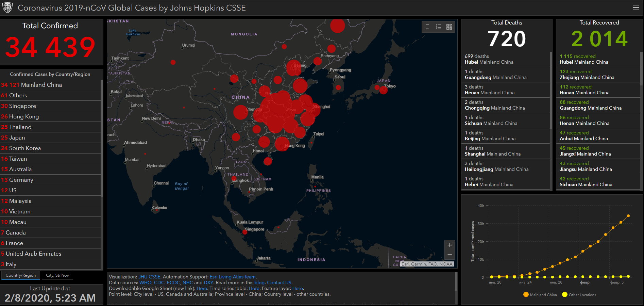Select the 24 South Korea row

tap(50, 148)
